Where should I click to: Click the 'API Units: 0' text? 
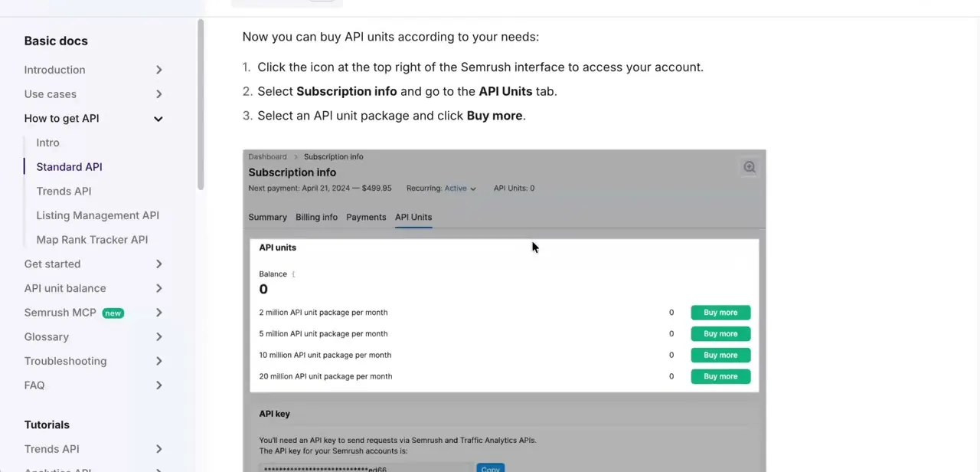[514, 188]
